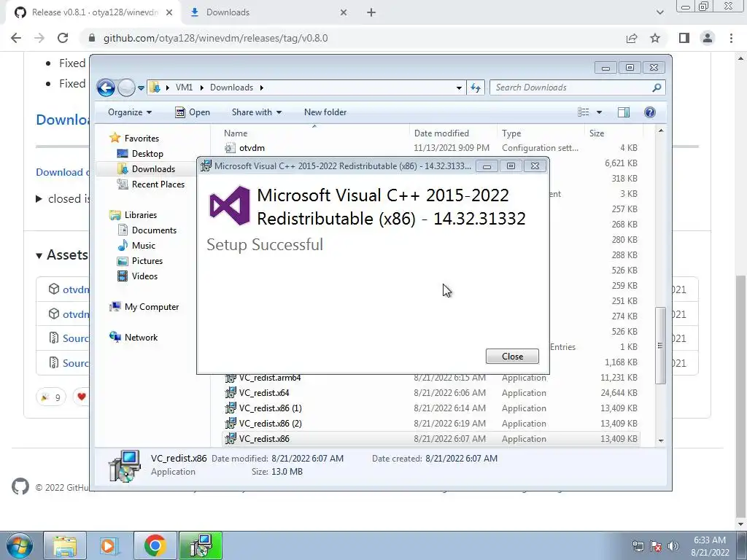Toggle the Chrome side panel icon
Viewport: 747px width, 560px height.
click(x=684, y=38)
